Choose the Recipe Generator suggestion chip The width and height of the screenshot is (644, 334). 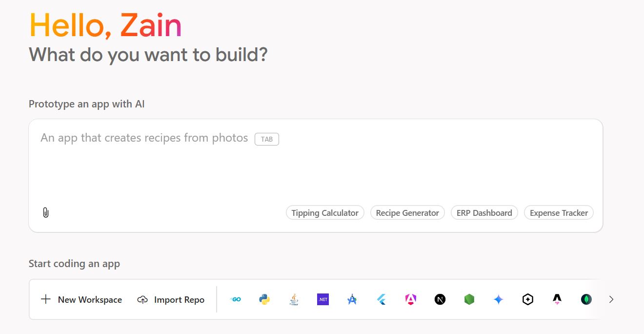[407, 213]
